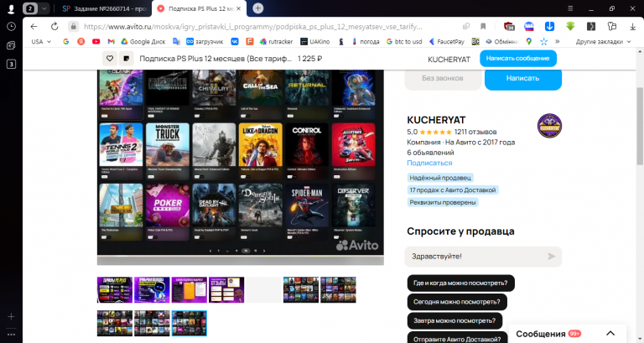Open the VK bookmark icon

(235, 41)
